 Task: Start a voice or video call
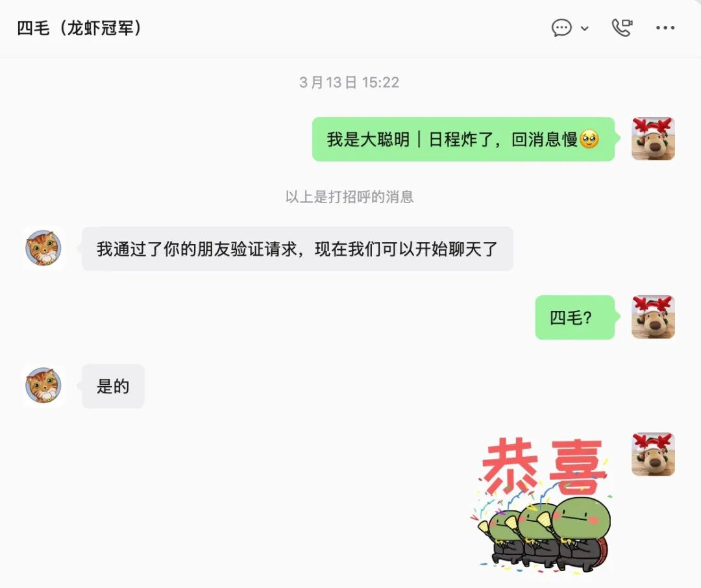[622, 28]
